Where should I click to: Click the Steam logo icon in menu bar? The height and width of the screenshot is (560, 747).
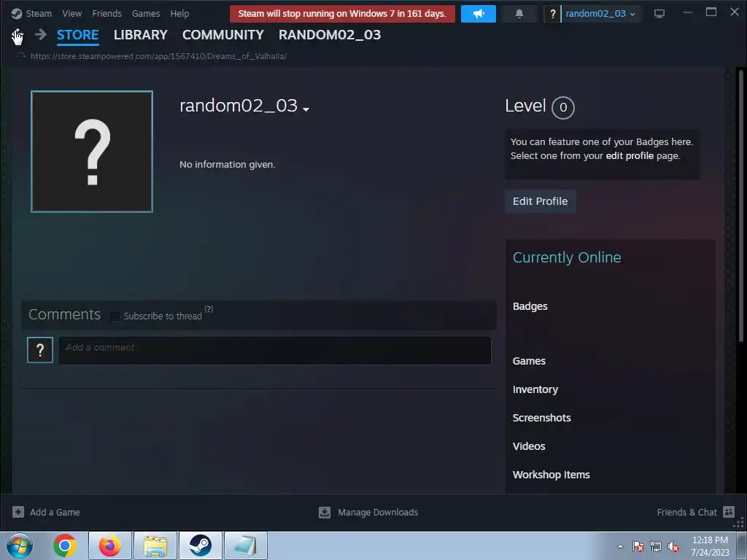[17, 13]
